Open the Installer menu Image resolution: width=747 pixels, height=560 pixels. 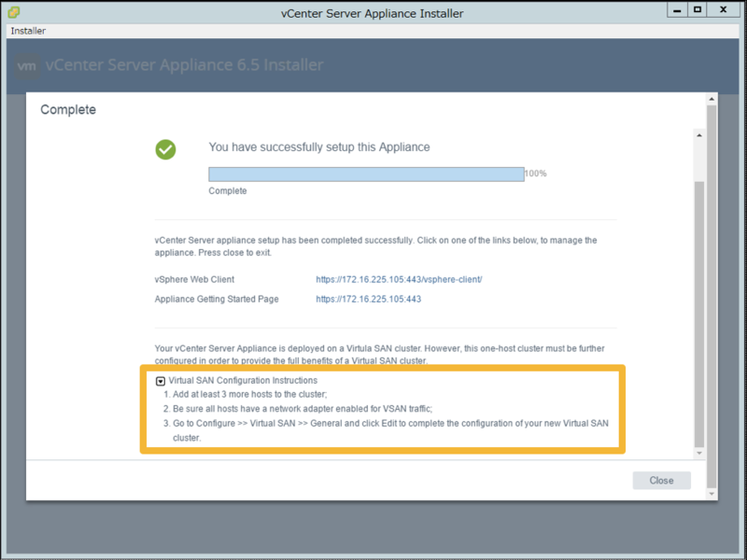(x=28, y=31)
